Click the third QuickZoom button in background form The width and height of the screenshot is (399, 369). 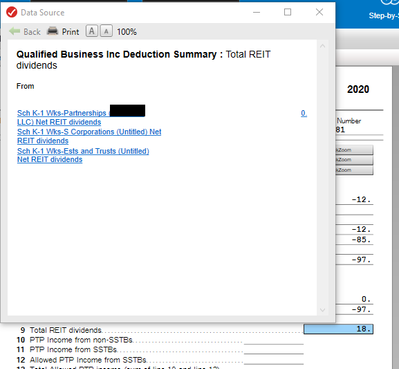coord(354,170)
